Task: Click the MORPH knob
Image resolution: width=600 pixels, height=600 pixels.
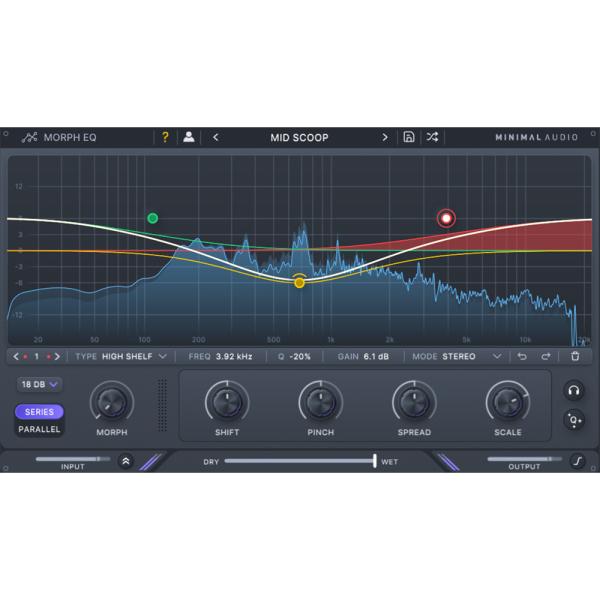Action: click(x=112, y=403)
